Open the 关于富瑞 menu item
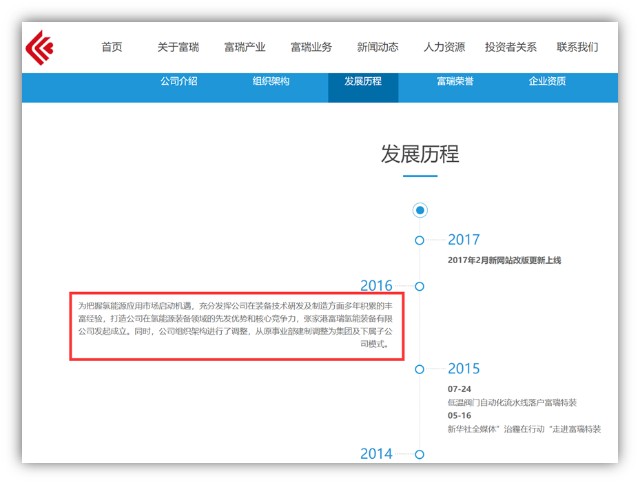The image size is (640, 485). pos(178,47)
